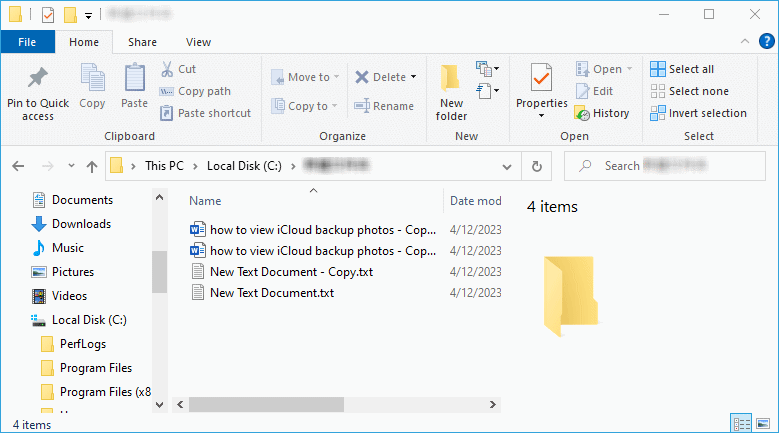Collapse the ribbon with the chevron
This screenshot has width=779, height=433.
(745, 42)
